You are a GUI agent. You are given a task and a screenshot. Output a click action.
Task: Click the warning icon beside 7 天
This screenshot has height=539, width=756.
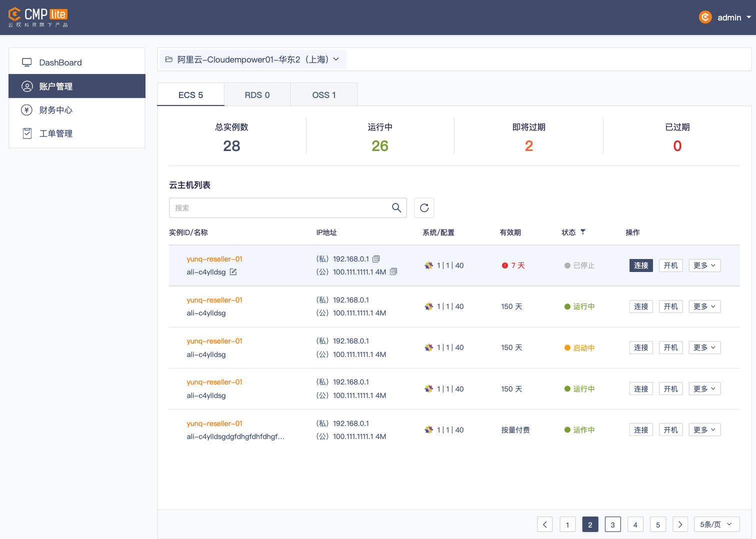click(x=505, y=265)
